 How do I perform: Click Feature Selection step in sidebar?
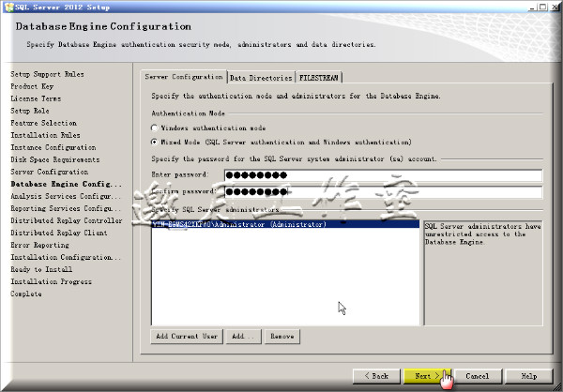click(43, 123)
